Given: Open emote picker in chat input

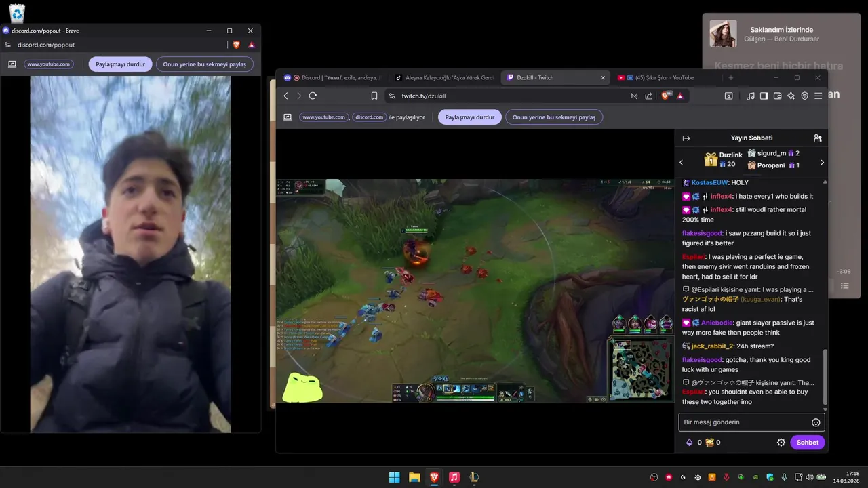Looking at the screenshot, I should click(816, 422).
